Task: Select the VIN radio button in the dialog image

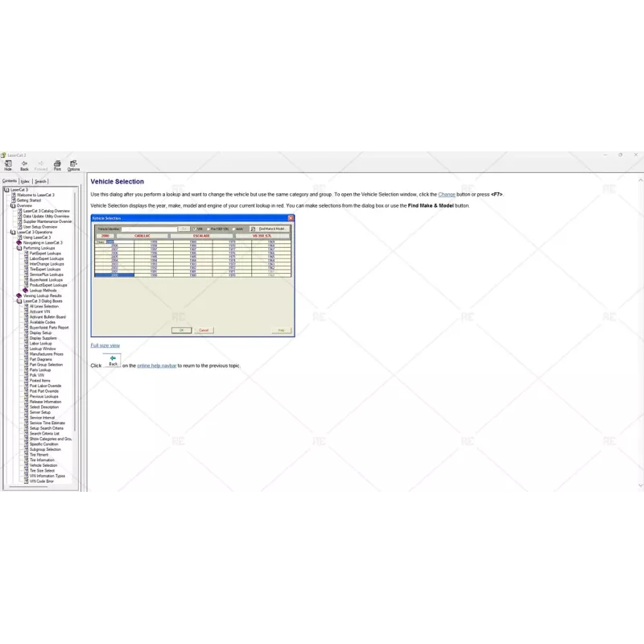Action: coord(195,229)
